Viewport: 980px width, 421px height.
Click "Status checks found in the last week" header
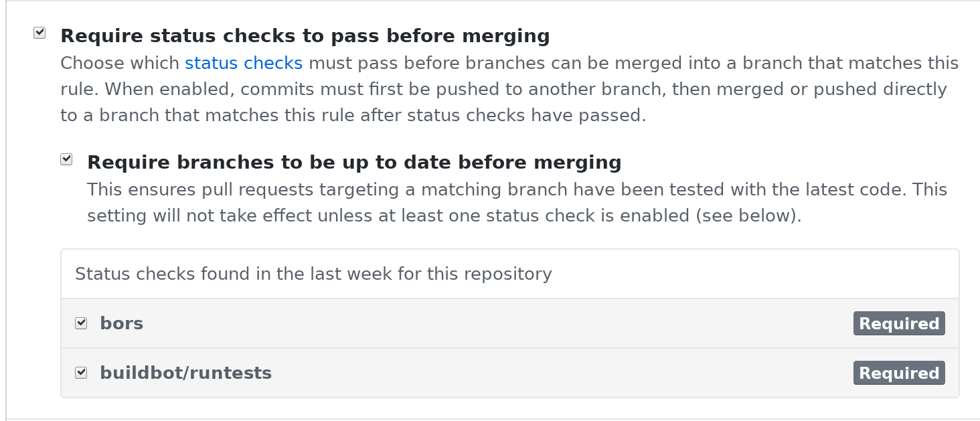[x=313, y=274]
